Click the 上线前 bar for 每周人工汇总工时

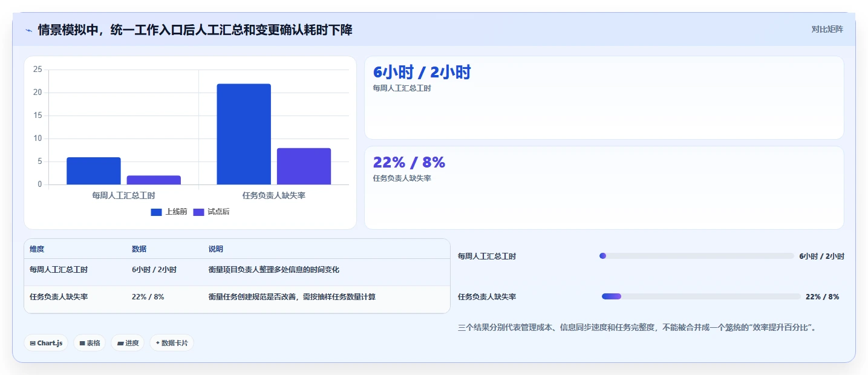94,171
